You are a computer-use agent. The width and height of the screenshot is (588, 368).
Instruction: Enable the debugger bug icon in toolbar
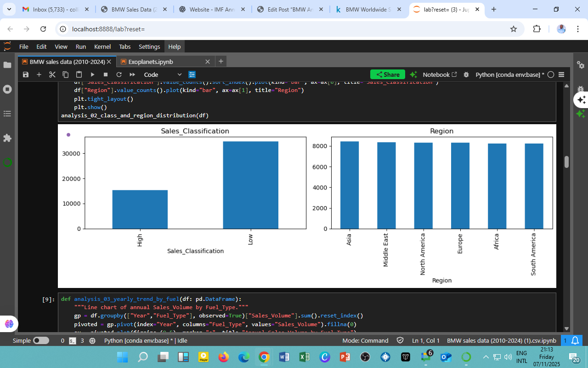pos(466,75)
